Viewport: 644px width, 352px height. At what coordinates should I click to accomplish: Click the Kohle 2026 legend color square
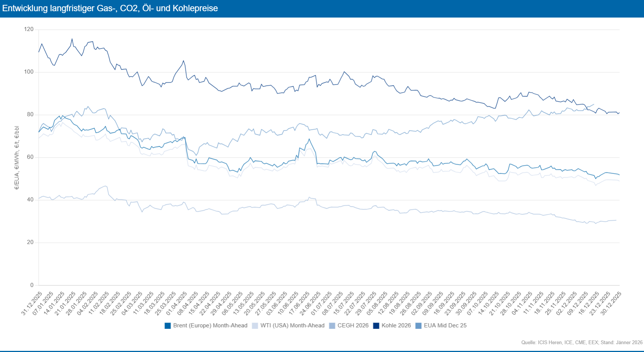click(x=376, y=326)
